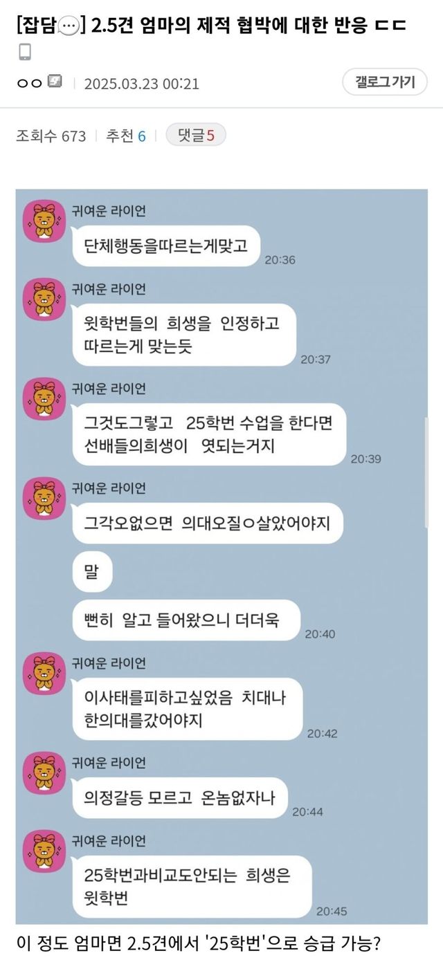
Task: Click the speech bubble icon in the title
Action: point(68,25)
